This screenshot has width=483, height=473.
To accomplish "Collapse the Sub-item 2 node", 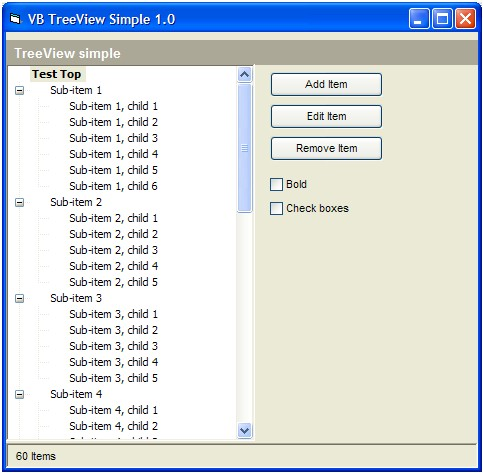I will pos(20,202).
